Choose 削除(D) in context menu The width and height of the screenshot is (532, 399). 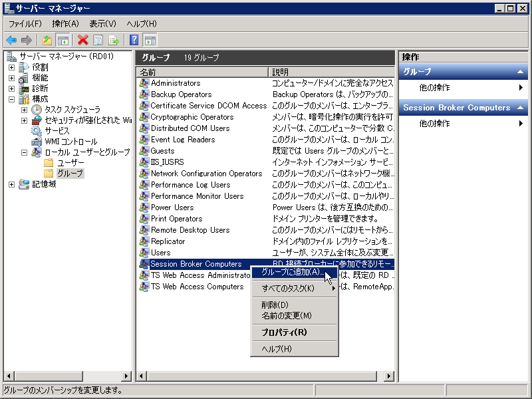294,305
